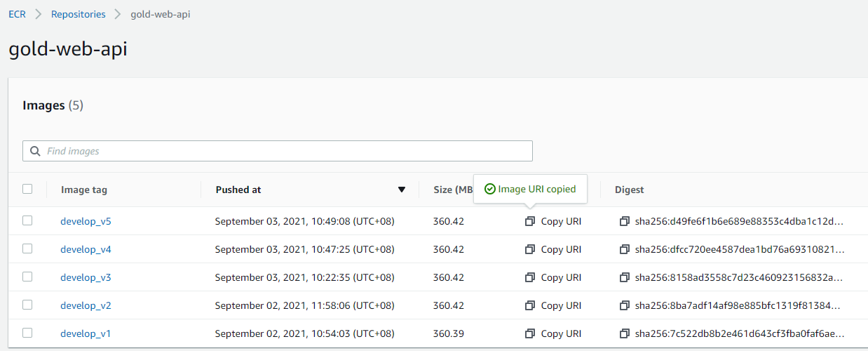The height and width of the screenshot is (351, 868).
Task: Go to ECR breadcrumb link
Action: (17, 14)
